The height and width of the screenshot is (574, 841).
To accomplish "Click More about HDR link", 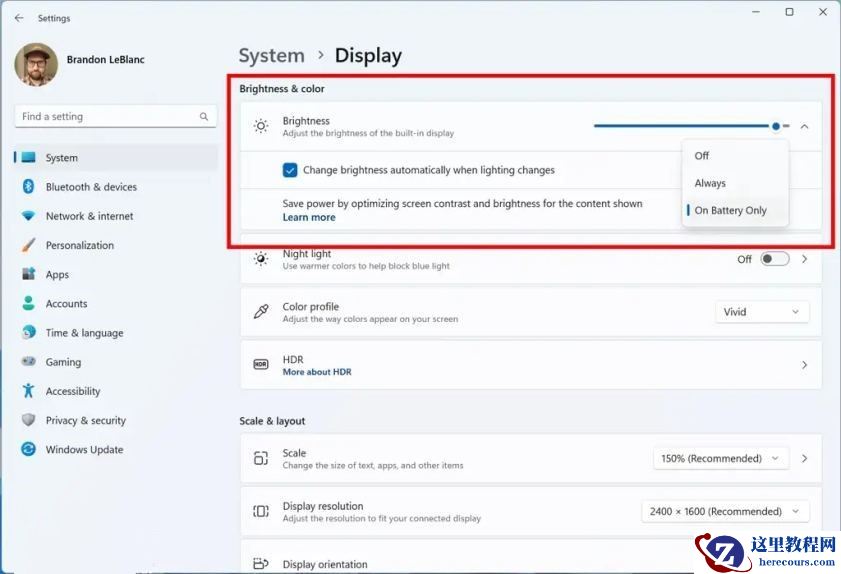I will tap(317, 372).
